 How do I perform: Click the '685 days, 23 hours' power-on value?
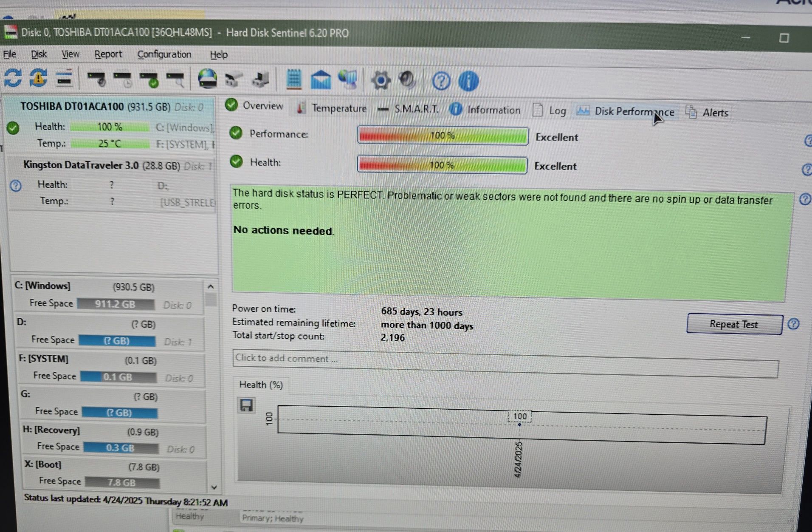coord(421,311)
